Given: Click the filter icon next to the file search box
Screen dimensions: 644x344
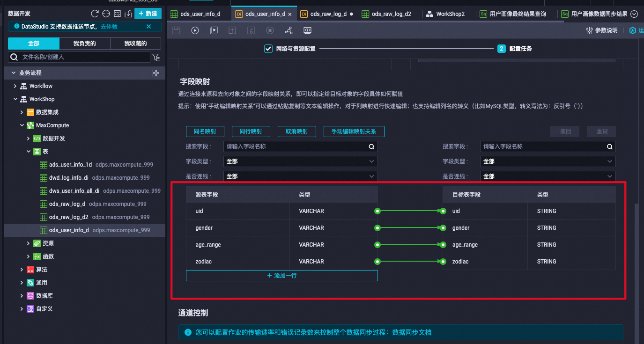Looking at the screenshot, I should 156,57.
